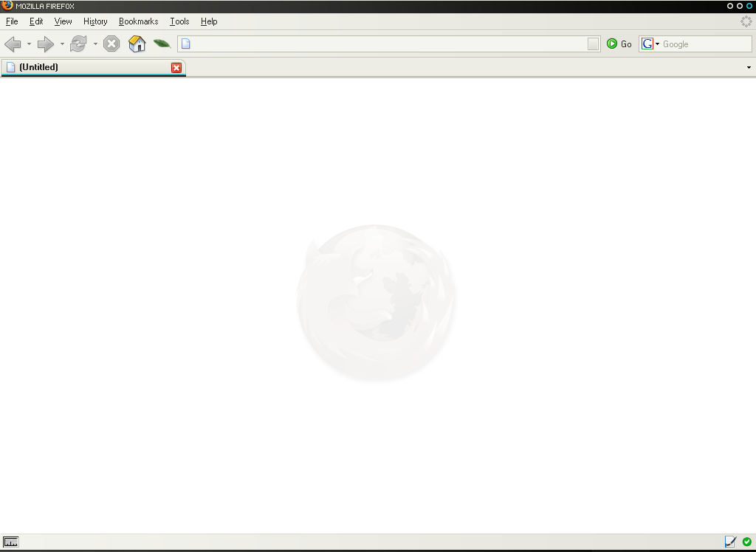Open the View menu

click(63, 21)
